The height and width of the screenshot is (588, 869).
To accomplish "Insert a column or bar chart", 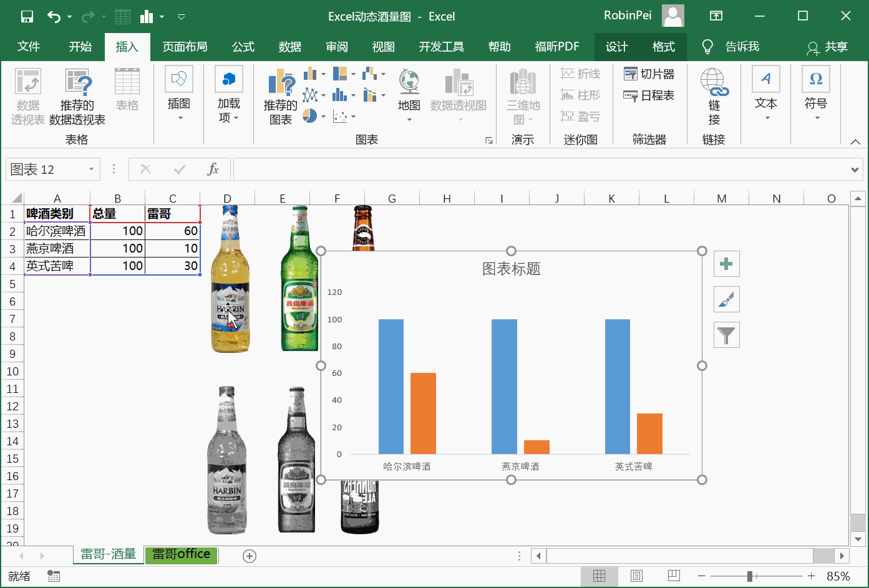I will pos(314,74).
